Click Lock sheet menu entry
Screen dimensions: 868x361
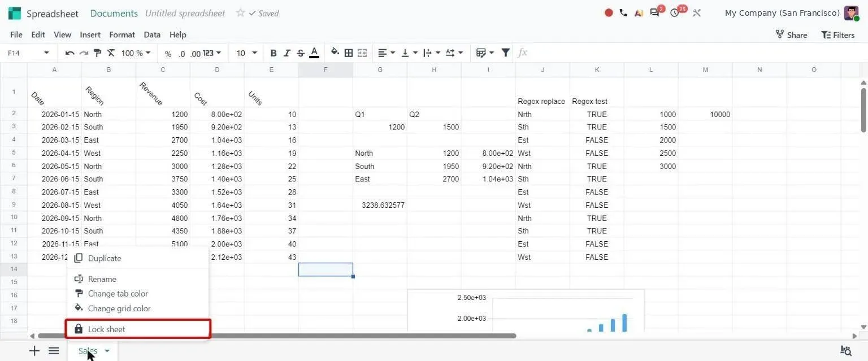(138, 329)
